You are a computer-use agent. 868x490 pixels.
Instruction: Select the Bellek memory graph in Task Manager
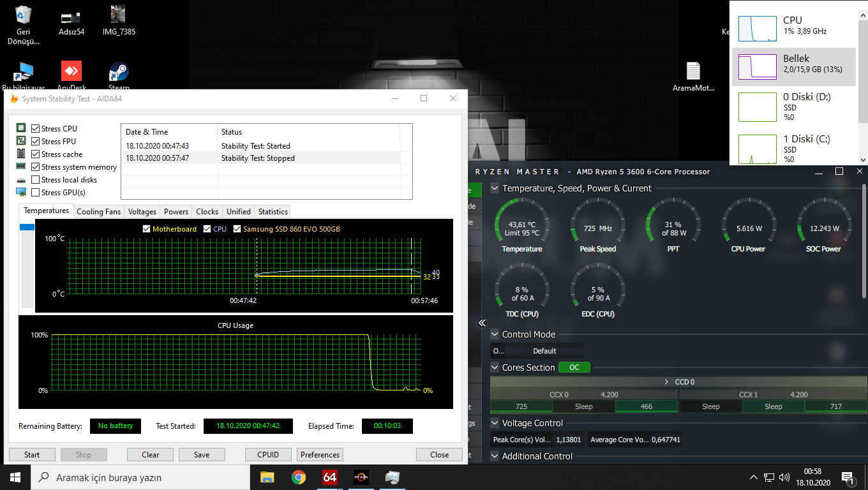[x=756, y=67]
